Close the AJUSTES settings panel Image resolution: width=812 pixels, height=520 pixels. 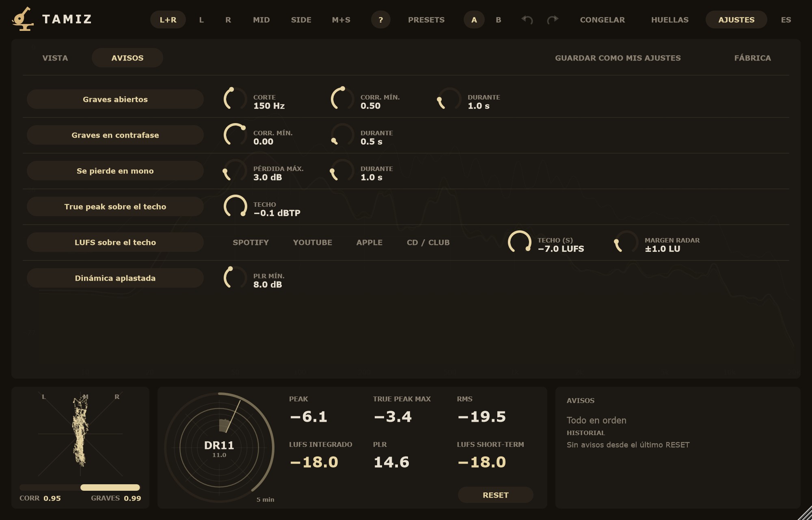click(736, 19)
